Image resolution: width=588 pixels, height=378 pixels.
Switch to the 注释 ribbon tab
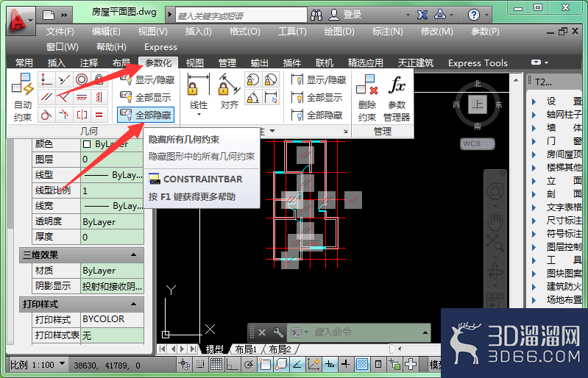pos(89,63)
